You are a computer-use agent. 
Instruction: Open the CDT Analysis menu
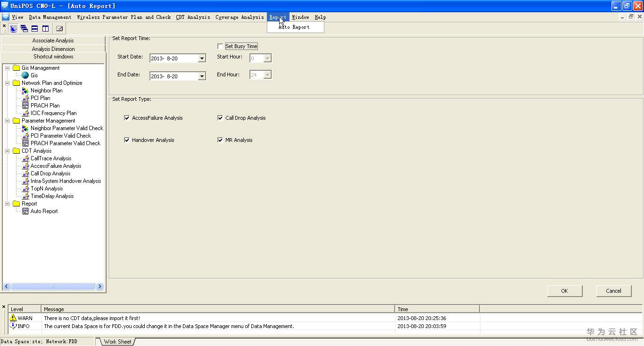pos(193,17)
